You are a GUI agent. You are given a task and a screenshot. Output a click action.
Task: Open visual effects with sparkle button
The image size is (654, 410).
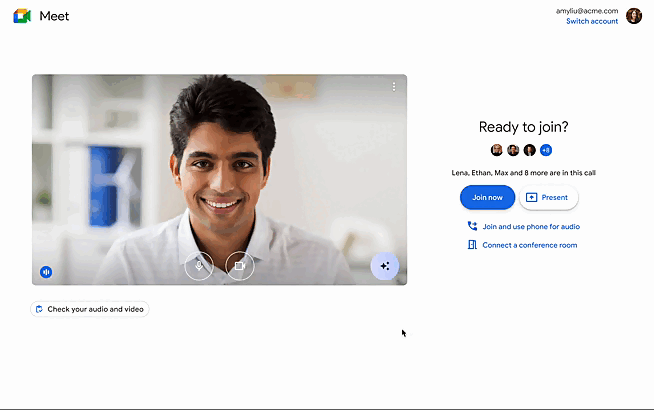tap(385, 266)
